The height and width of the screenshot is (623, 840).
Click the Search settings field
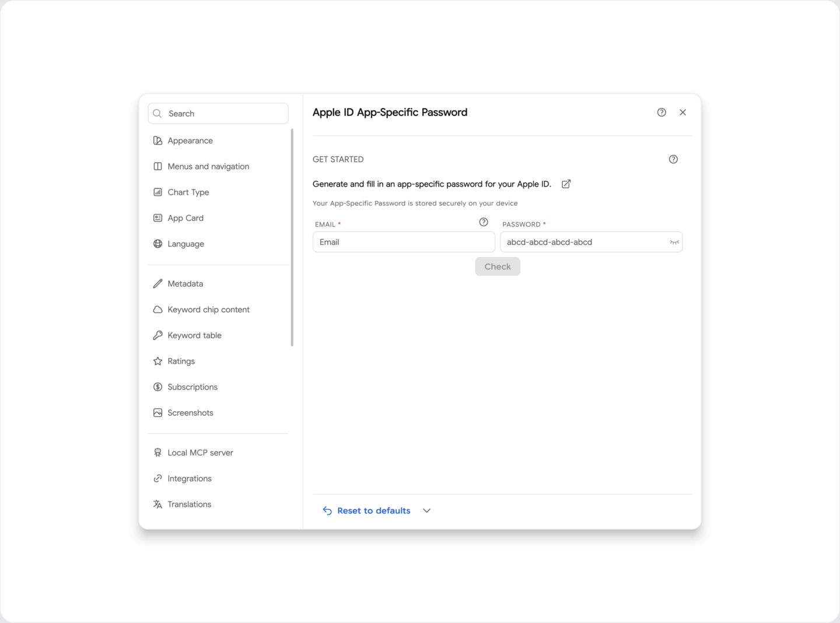(218, 113)
